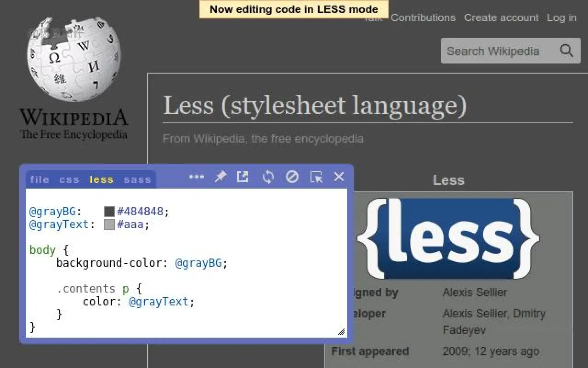
Task: Disable the styles with the block icon
Action: point(292,176)
